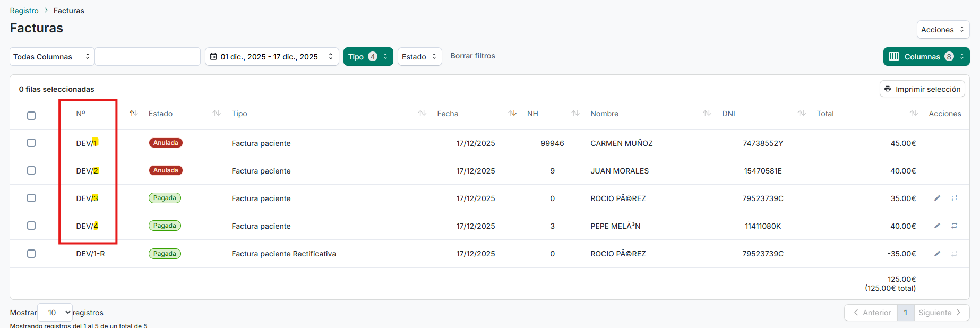Sort table by Total column arrows
The image size is (980, 328).
[914, 113]
